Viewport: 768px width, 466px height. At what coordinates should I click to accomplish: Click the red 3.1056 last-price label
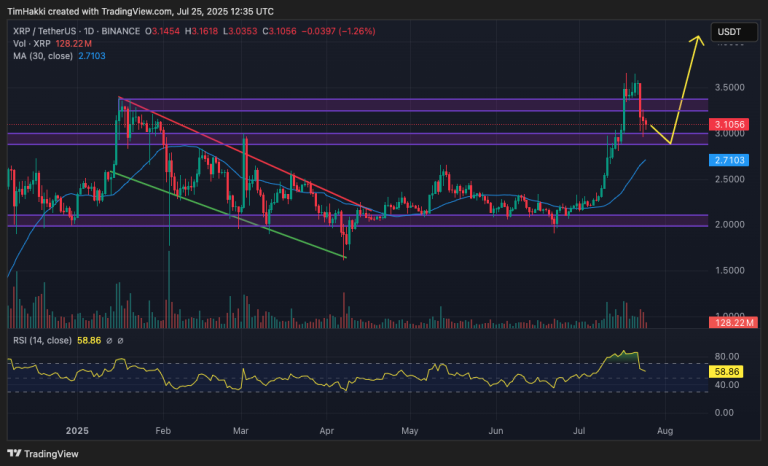point(729,124)
